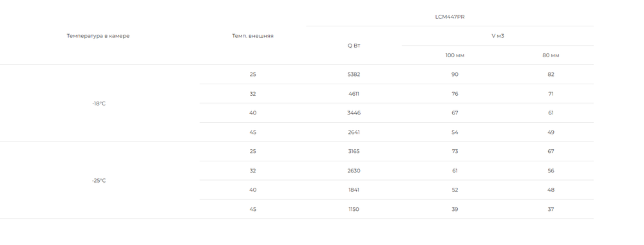
Task: Click the 5382 power value cell
Action: (x=354, y=75)
